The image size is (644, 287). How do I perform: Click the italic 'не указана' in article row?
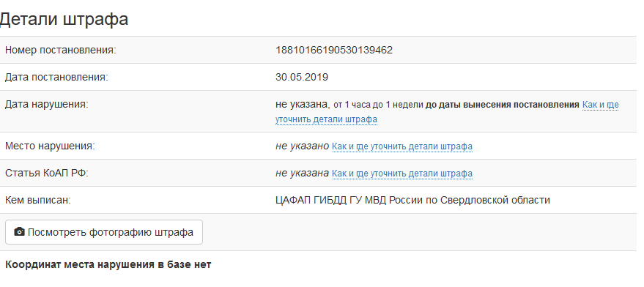303,174
